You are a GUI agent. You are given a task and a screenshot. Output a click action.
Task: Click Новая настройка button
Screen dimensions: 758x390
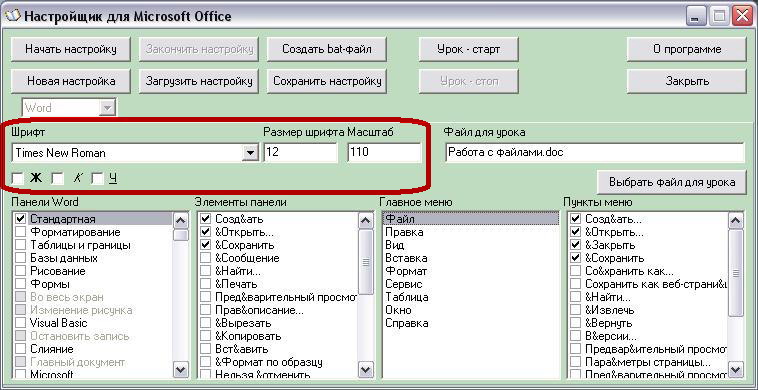coord(71,81)
